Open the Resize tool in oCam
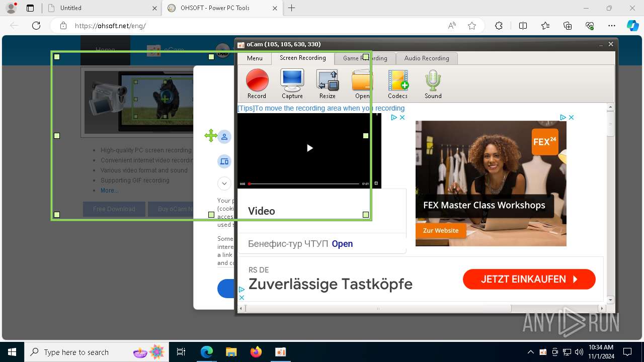644x362 pixels. 328,83
